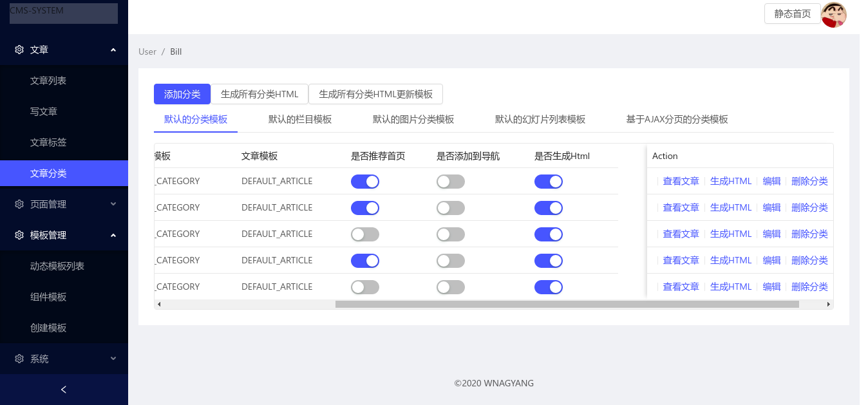This screenshot has height=405, width=868.
Task: Collapse the sidebar with the arrow icon
Action: pyautogui.click(x=63, y=390)
